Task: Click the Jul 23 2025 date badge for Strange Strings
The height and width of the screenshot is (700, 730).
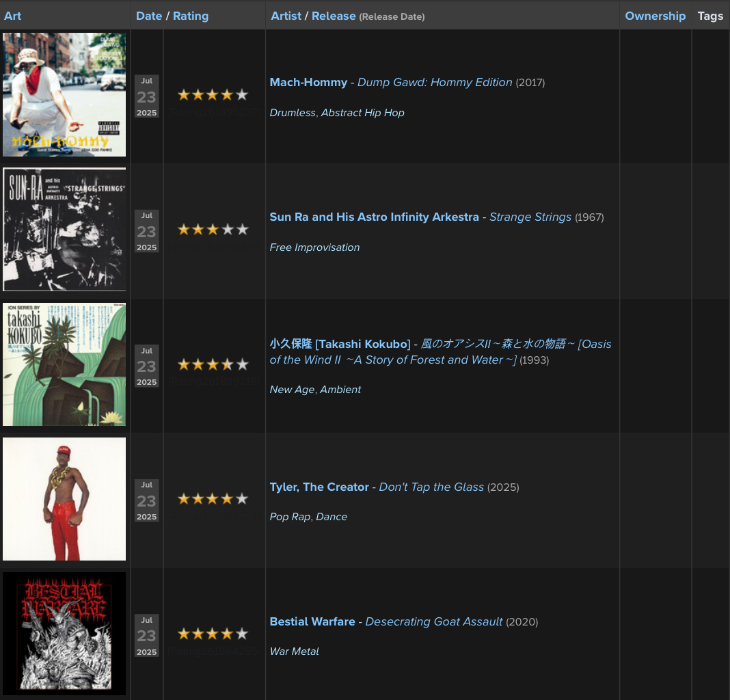Action: point(147,231)
